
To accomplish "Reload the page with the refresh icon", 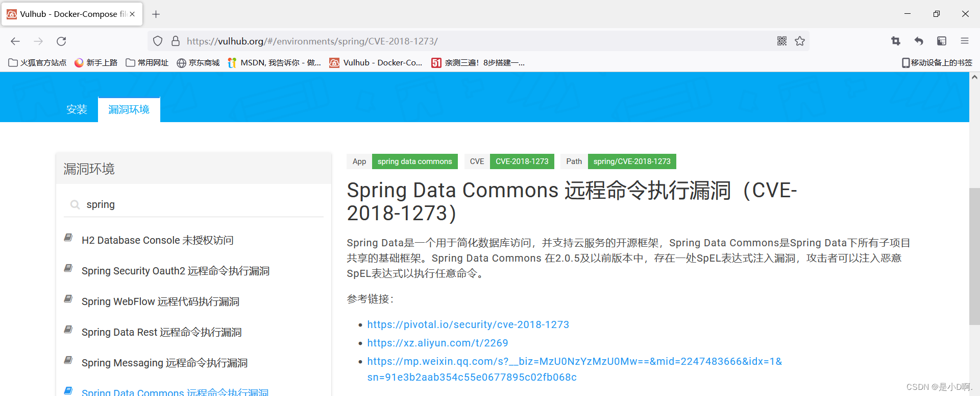I will tap(61, 41).
